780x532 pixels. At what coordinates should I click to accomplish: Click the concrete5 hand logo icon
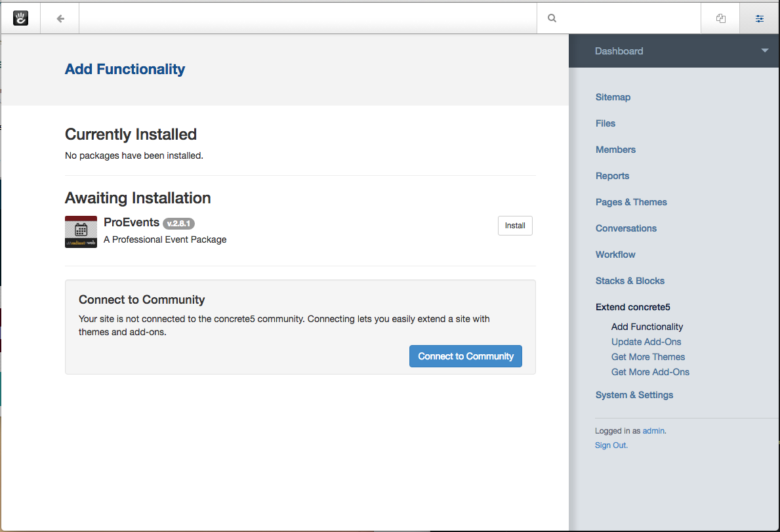[20, 18]
